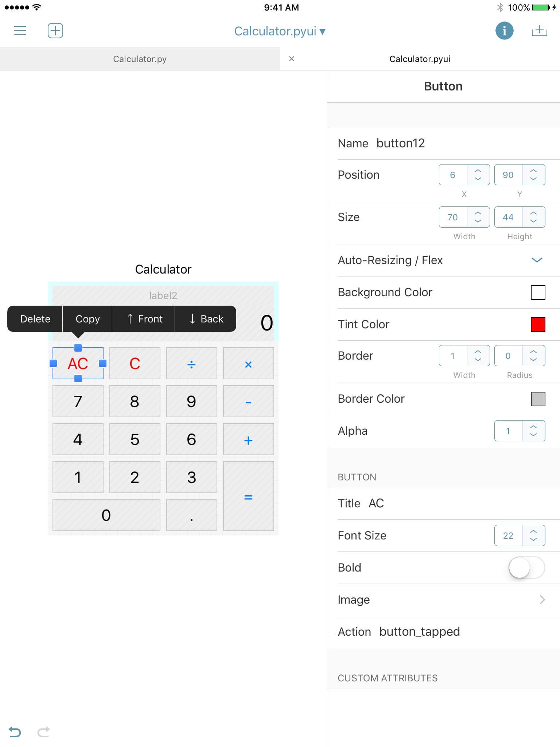Select the divide button on the calculator
The image size is (560, 747).
tap(191, 363)
